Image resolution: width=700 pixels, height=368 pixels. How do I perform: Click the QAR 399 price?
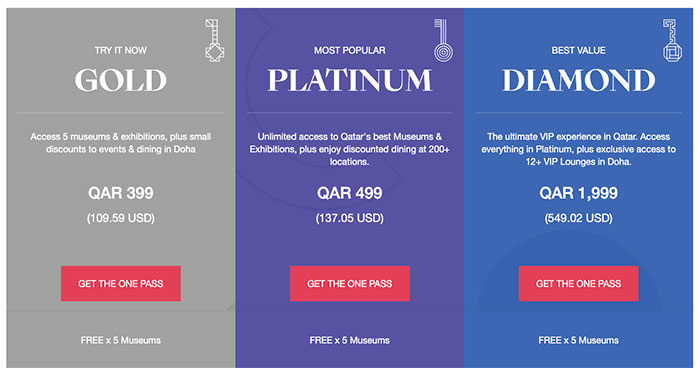[x=121, y=193]
